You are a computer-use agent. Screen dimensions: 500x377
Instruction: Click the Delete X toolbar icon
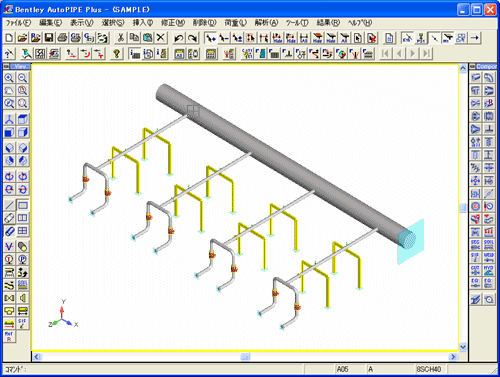(161, 38)
